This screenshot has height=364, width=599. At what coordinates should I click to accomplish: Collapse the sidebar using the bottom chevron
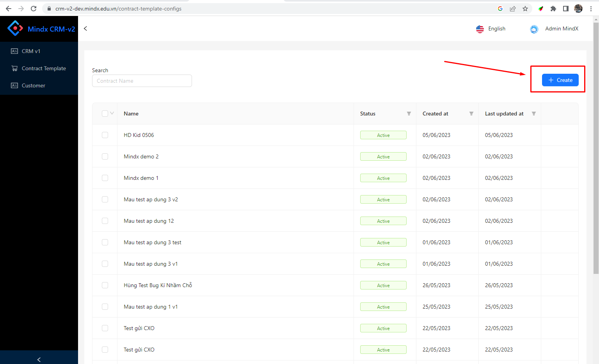point(39,359)
